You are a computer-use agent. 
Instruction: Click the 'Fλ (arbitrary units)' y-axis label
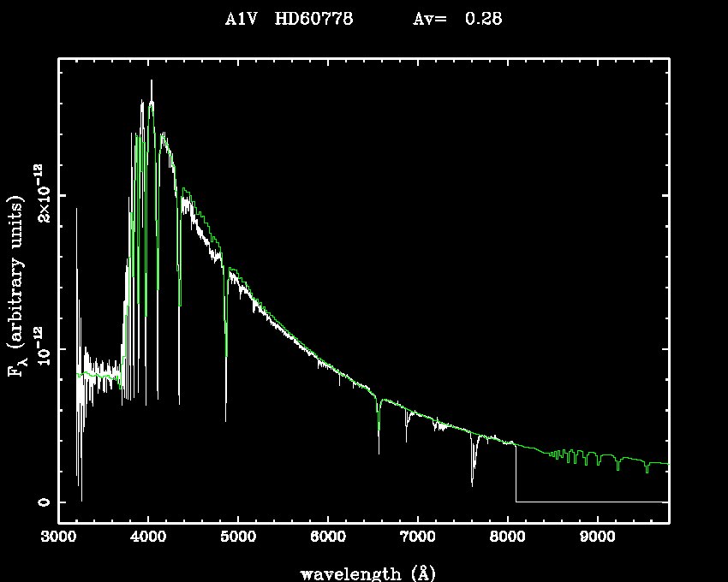[x=17, y=283]
